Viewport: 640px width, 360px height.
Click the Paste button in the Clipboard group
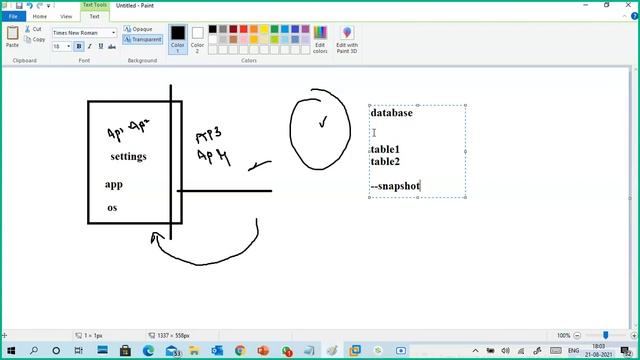[x=12, y=37]
